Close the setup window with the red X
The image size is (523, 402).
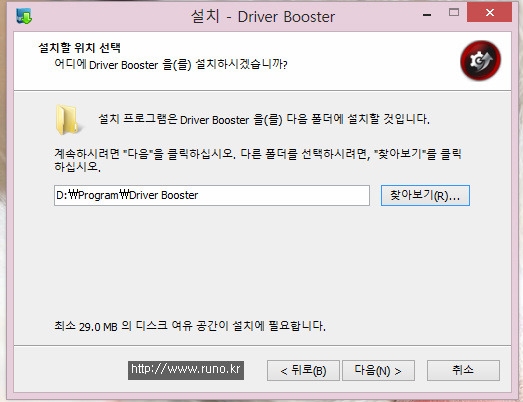489,12
